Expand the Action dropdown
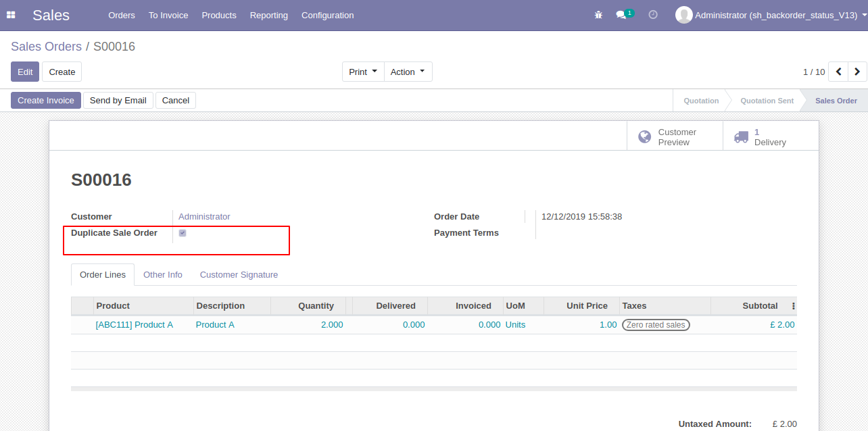 tap(408, 72)
